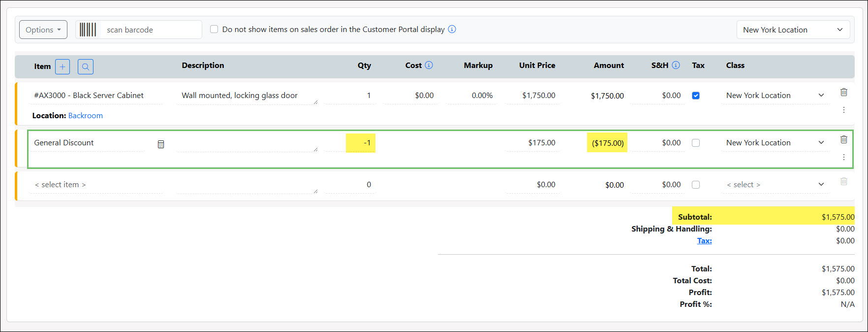Toggle hide items in Customer Portal checkbox
The image size is (868, 332).
[x=214, y=29]
